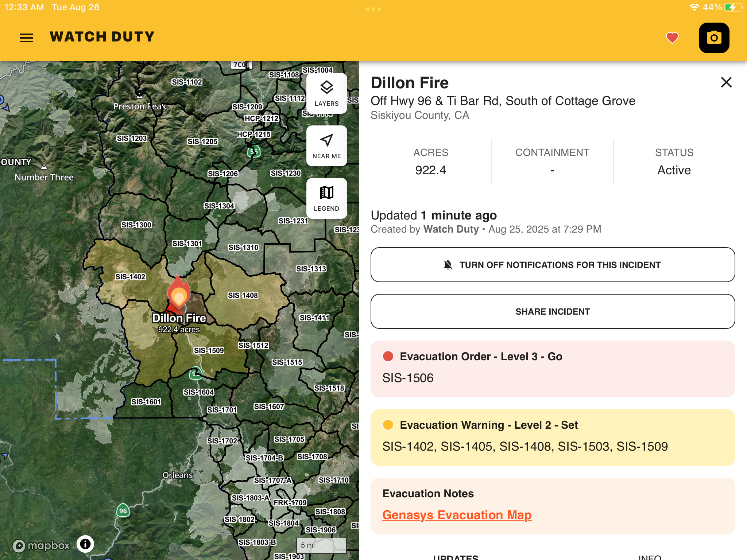Tap the Dillon Fire map label
The height and width of the screenshot is (560, 747).
point(179,318)
